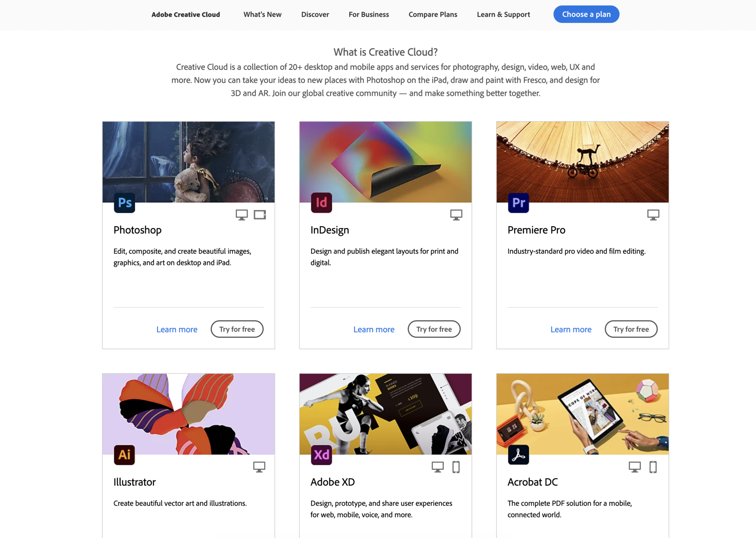Toggle desktop view on InDesign card
Screen dimensions: 756x538
point(456,214)
